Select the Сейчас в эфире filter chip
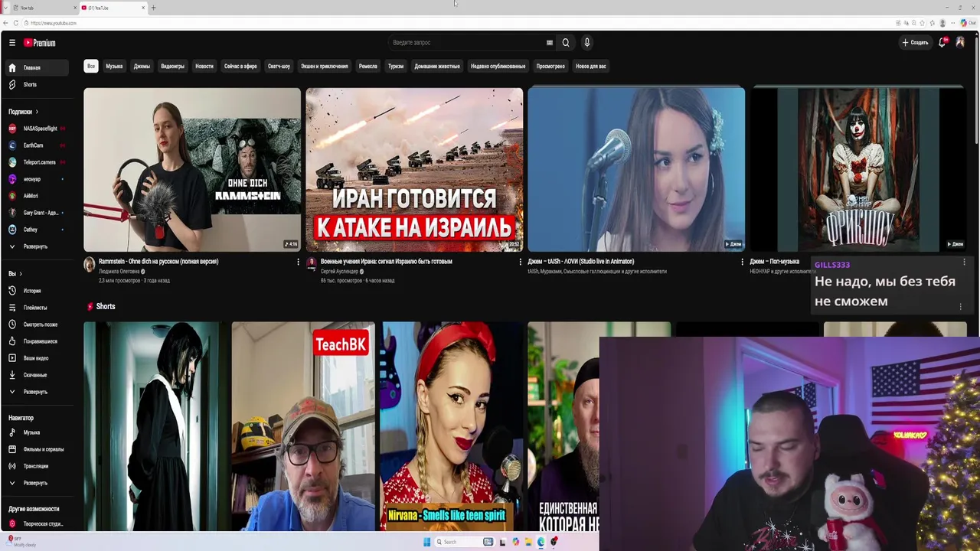The height and width of the screenshot is (551, 980). [240, 66]
